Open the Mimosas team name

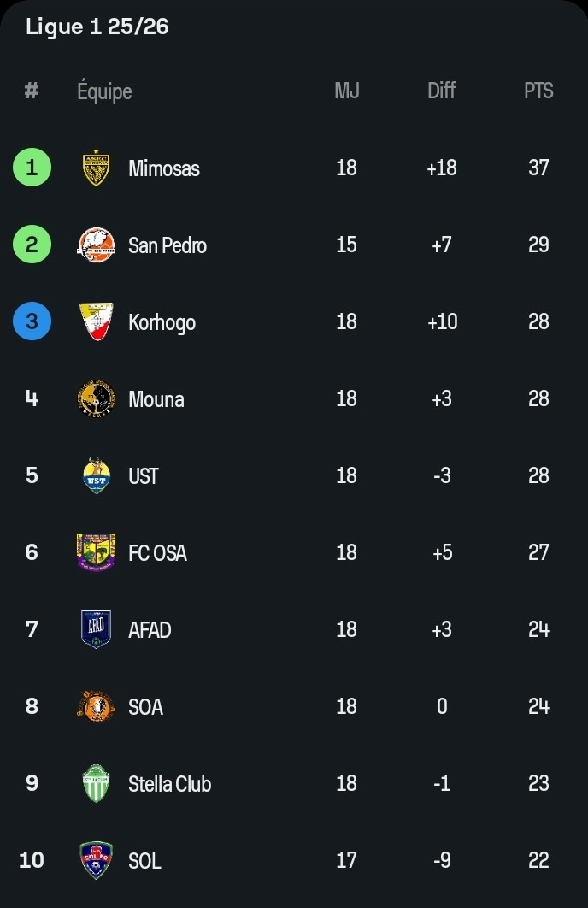tap(163, 168)
